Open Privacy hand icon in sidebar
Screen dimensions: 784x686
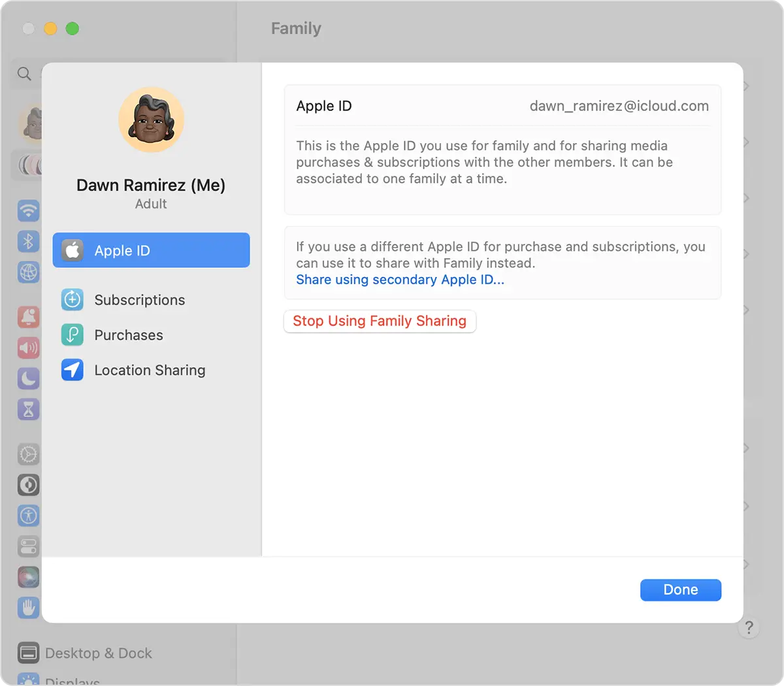29,608
